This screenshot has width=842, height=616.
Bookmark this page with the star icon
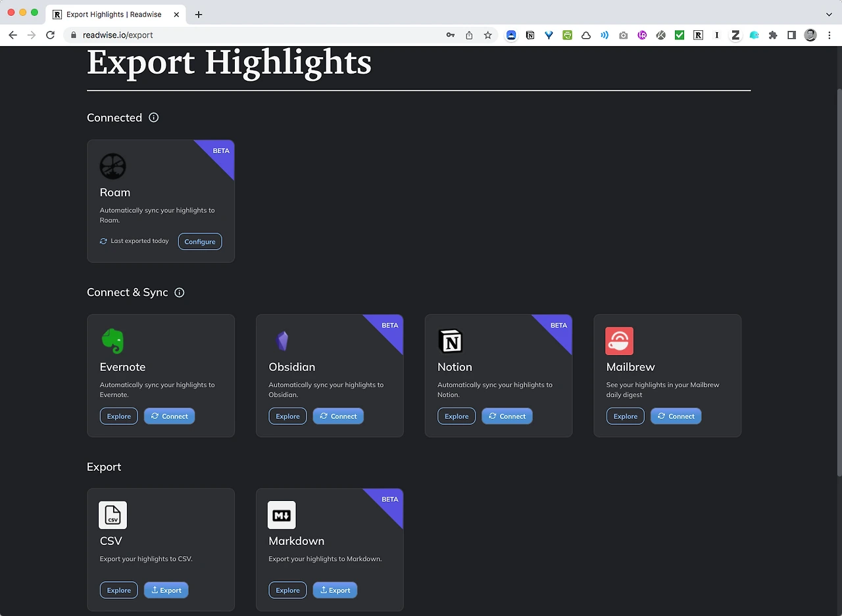(487, 35)
